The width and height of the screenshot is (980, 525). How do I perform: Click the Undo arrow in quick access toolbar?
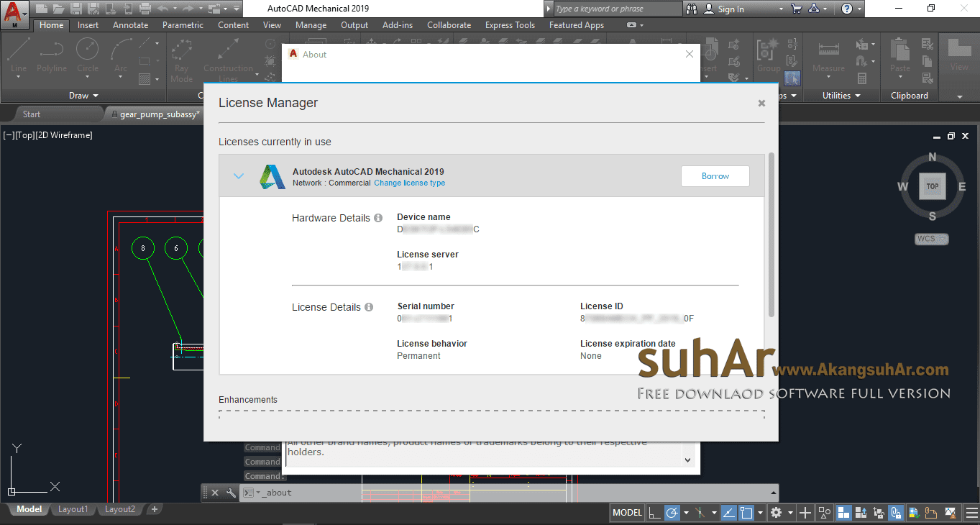tap(162, 9)
